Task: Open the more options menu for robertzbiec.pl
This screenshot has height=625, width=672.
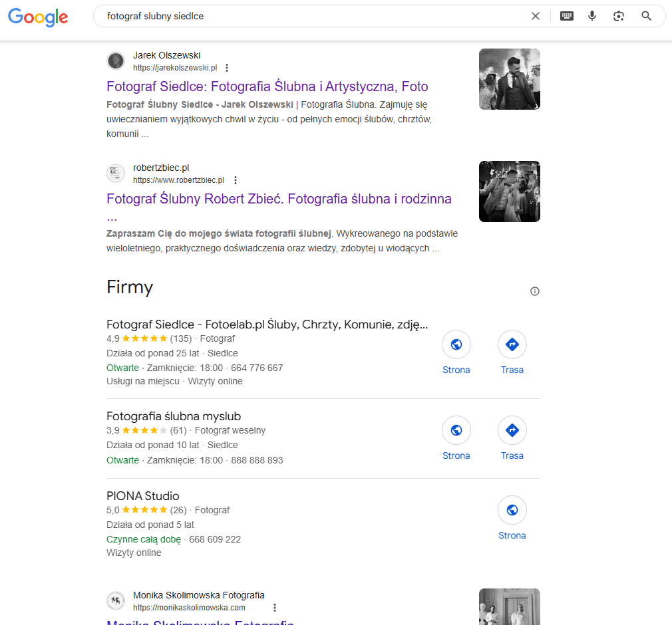Action: pyautogui.click(x=236, y=180)
